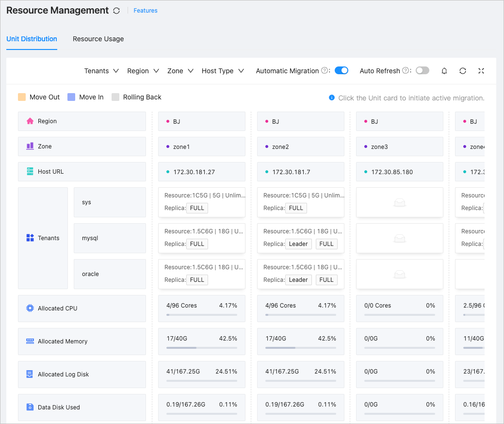Select the sys unit card on 172.30.181.27
This screenshot has height=424, width=504.
pyautogui.click(x=201, y=202)
